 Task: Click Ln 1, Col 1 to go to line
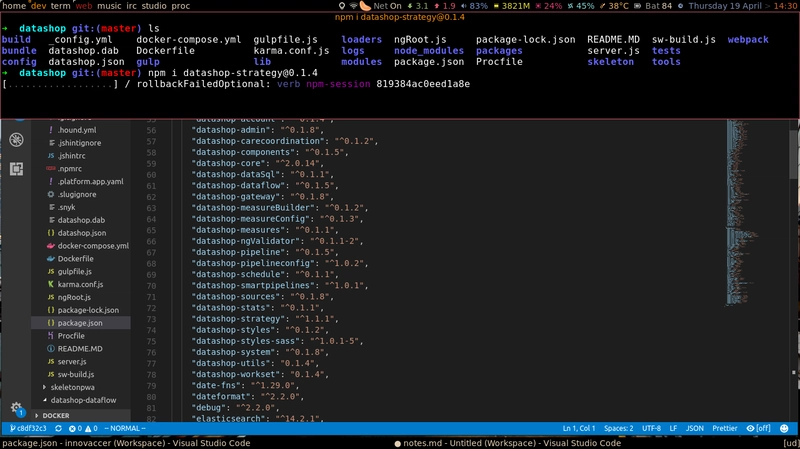pos(579,429)
